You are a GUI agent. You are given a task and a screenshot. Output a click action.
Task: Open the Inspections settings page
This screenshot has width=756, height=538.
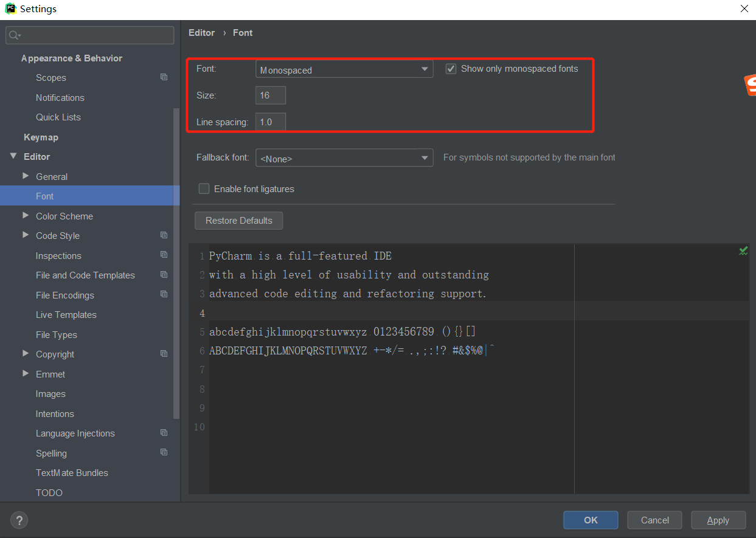click(x=58, y=256)
